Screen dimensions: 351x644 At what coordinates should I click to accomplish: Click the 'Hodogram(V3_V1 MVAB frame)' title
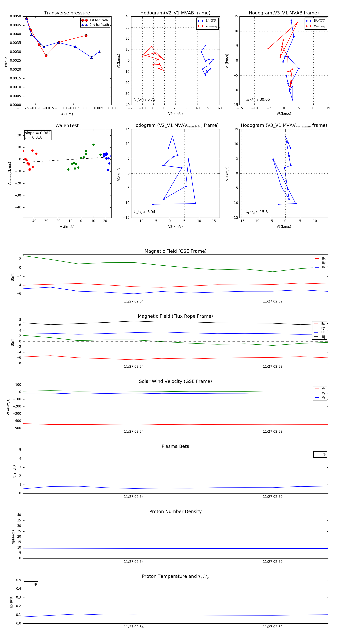coord(284,13)
